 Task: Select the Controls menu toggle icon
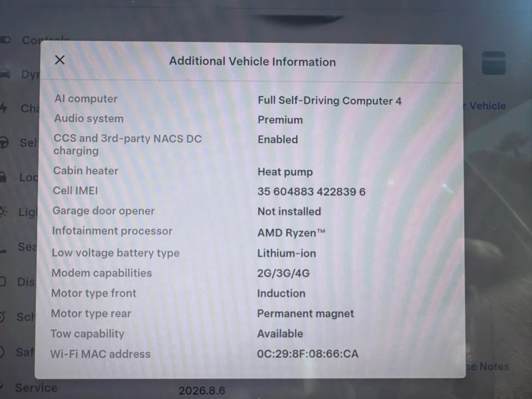click(x=4, y=40)
